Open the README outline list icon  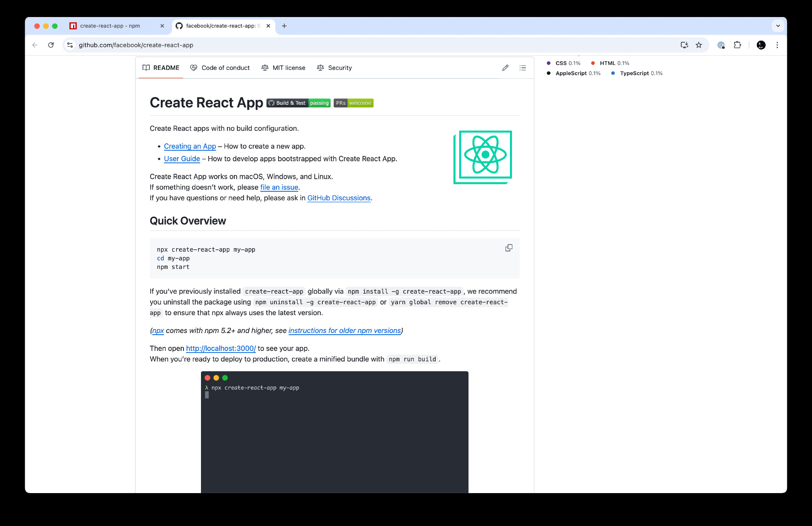523,68
